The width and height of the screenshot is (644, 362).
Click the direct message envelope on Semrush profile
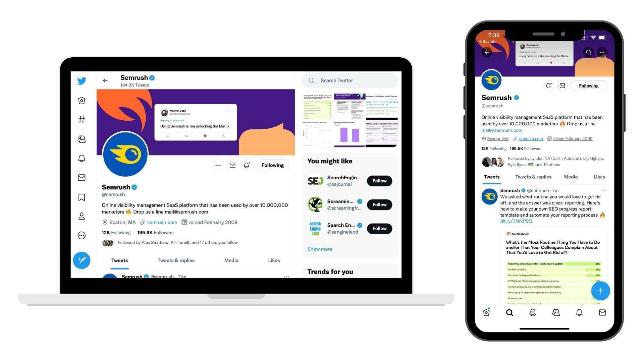pyautogui.click(x=232, y=165)
